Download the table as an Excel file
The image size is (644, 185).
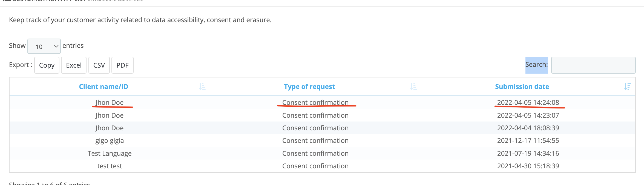click(74, 65)
